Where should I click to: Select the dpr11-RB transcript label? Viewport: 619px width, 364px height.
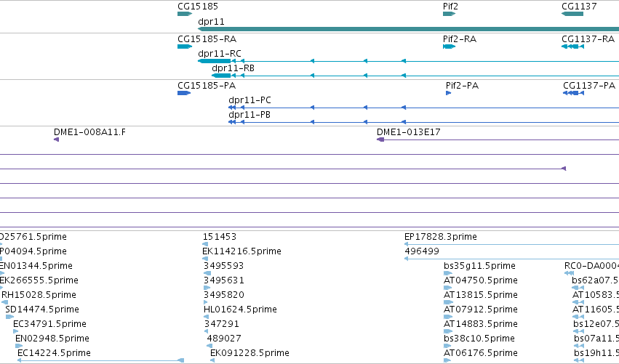(x=233, y=68)
